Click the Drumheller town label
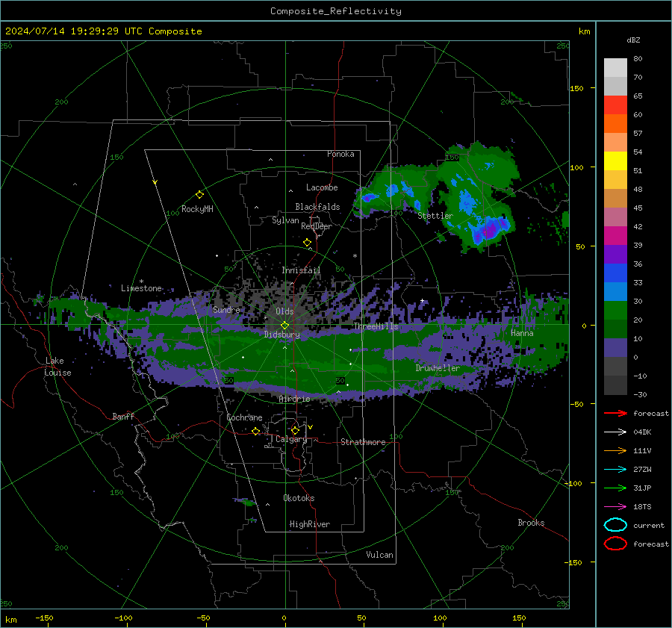The image size is (672, 628). (x=438, y=368)
